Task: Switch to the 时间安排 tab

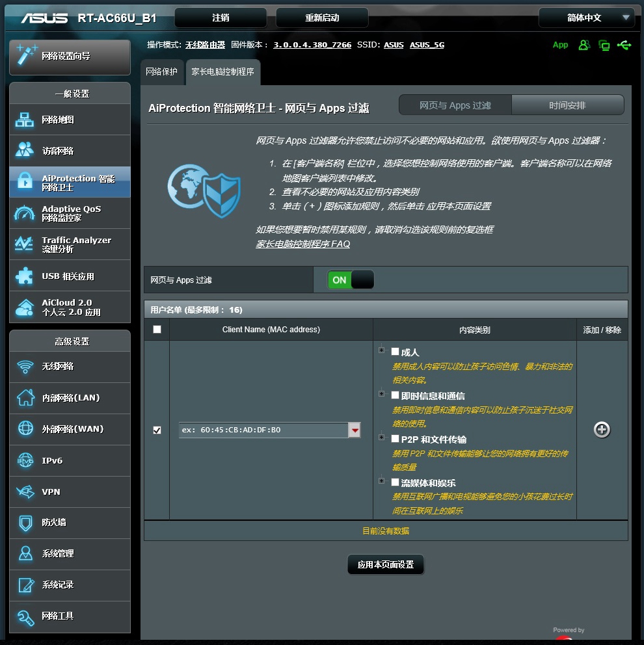Action: (567, 105)
